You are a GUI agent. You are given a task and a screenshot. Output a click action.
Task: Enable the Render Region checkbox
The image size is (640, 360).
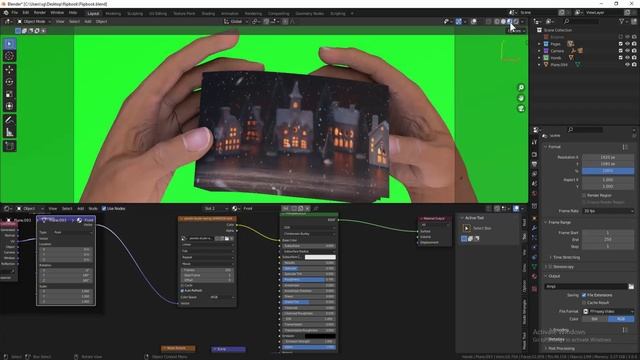click(584, 196)
